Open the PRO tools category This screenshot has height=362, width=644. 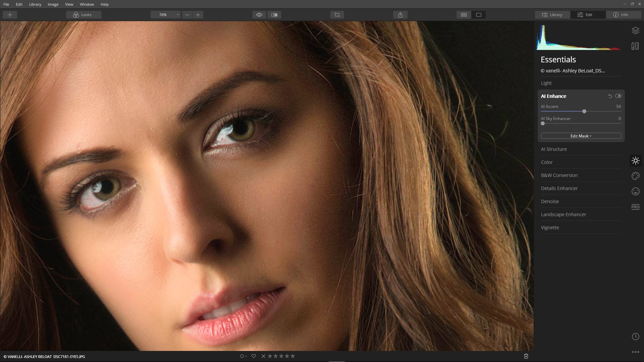[635, 207]
